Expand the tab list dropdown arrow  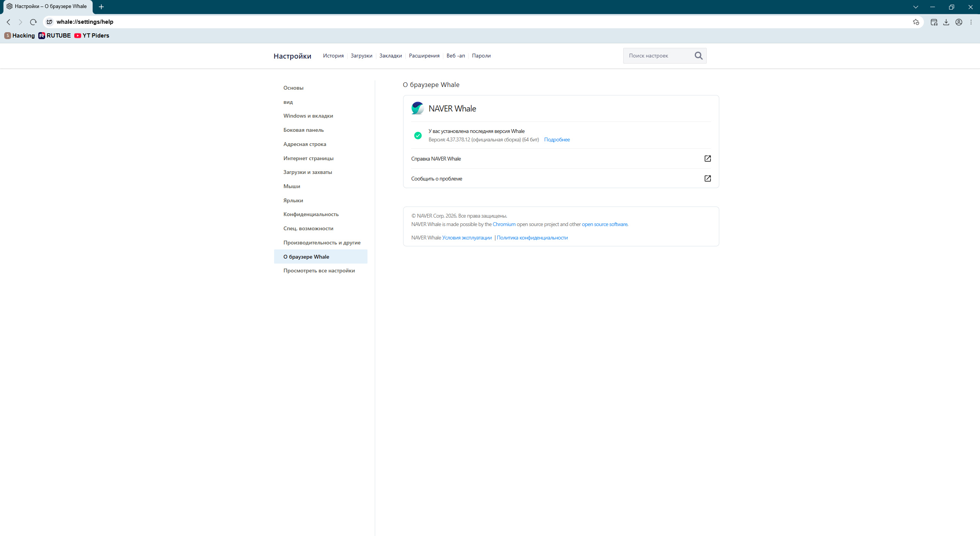[x=916, y=7]
